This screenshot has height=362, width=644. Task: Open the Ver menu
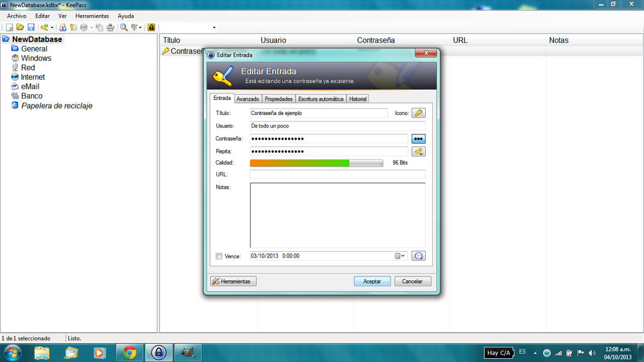(62, 16)
